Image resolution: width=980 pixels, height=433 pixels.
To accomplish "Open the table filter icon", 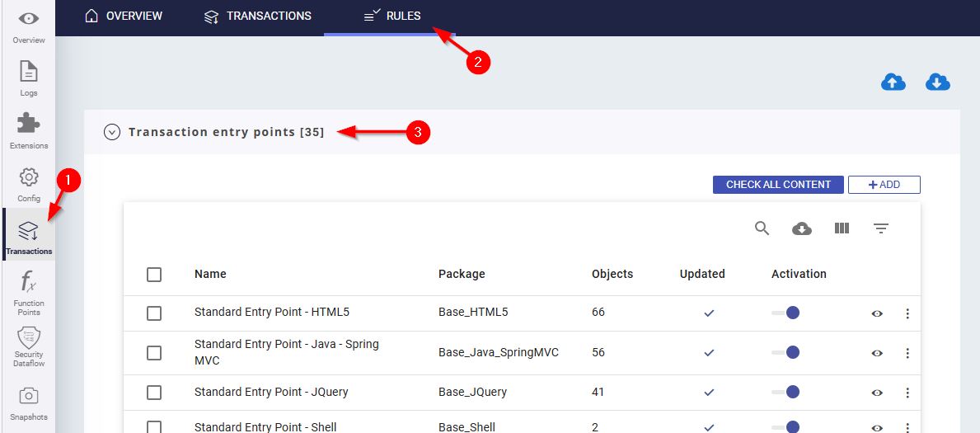I will coord(881,228).
